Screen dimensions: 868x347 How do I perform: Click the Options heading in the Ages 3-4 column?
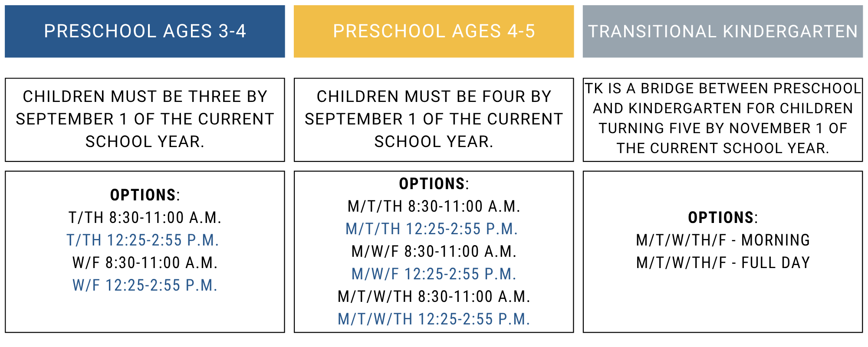[145, 195]
